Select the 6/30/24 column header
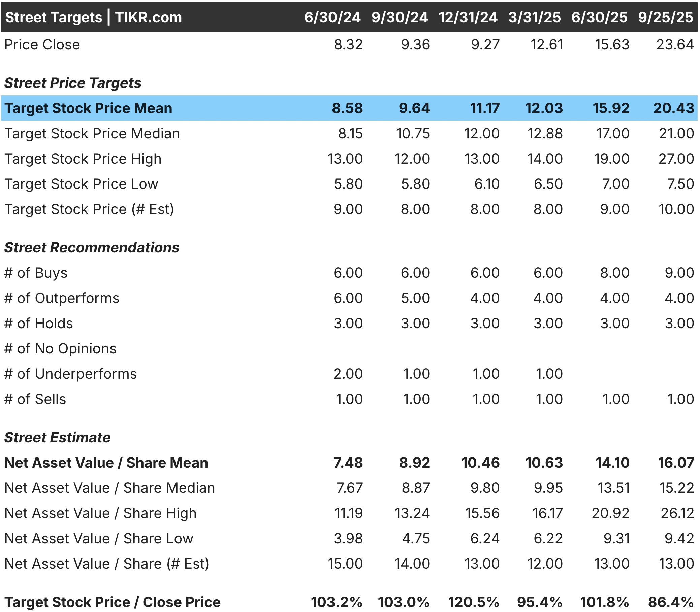Image resolution: width=700 pixels, height=612 pixels. pyautogui.click(x=332, y=18)
